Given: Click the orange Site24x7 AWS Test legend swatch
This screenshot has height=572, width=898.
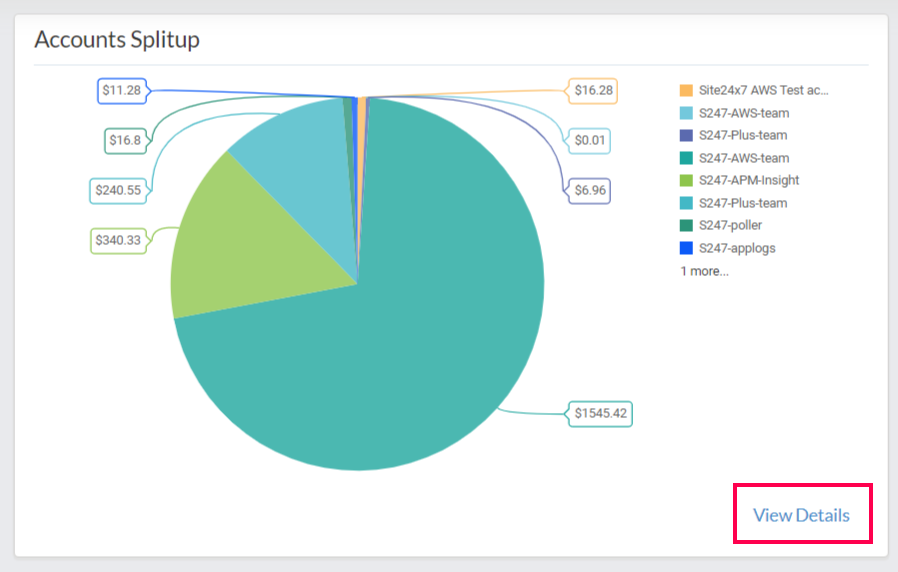Looking at the screenshot, I should tap(686, 91).
